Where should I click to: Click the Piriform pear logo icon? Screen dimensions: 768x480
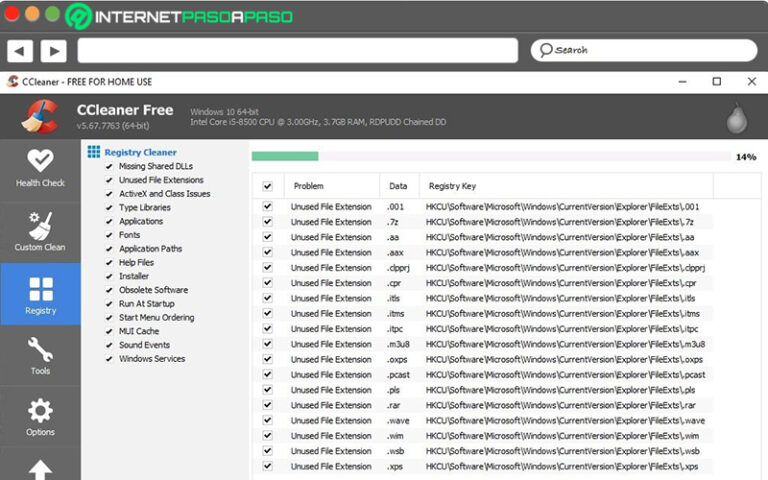(737, 120)
